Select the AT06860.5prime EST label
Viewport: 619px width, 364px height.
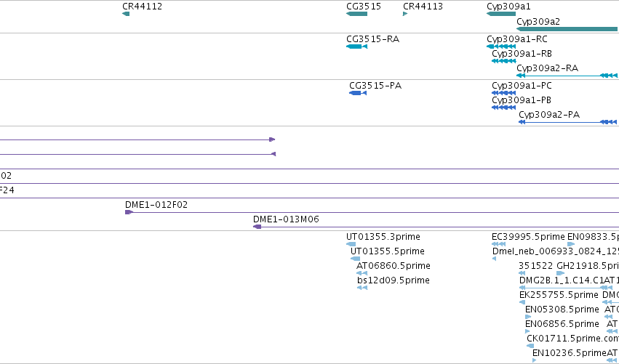tap(394, 266)
